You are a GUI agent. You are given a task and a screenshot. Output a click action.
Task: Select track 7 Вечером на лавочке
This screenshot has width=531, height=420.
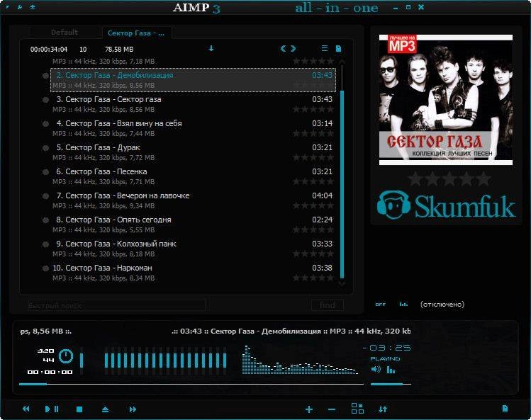(x=193, y=200)
